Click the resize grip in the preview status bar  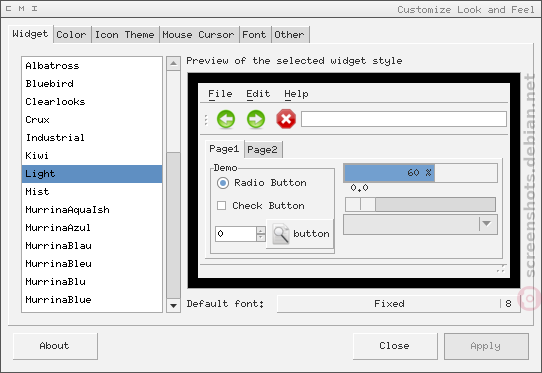pyautogui.click(x=501, y=269)
